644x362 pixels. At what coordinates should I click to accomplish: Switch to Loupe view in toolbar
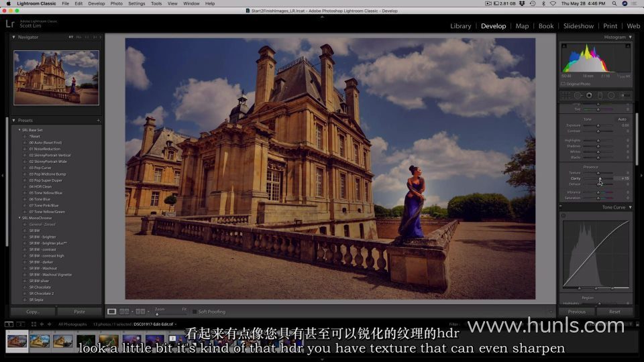coord(111,312)
